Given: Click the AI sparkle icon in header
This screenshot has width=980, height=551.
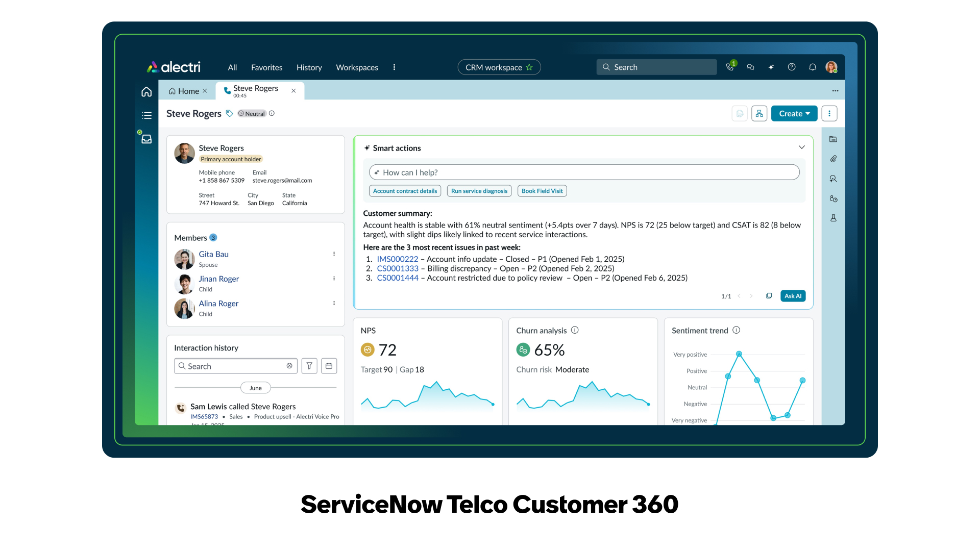Looking at the screenshot, I should click(771, 67).
